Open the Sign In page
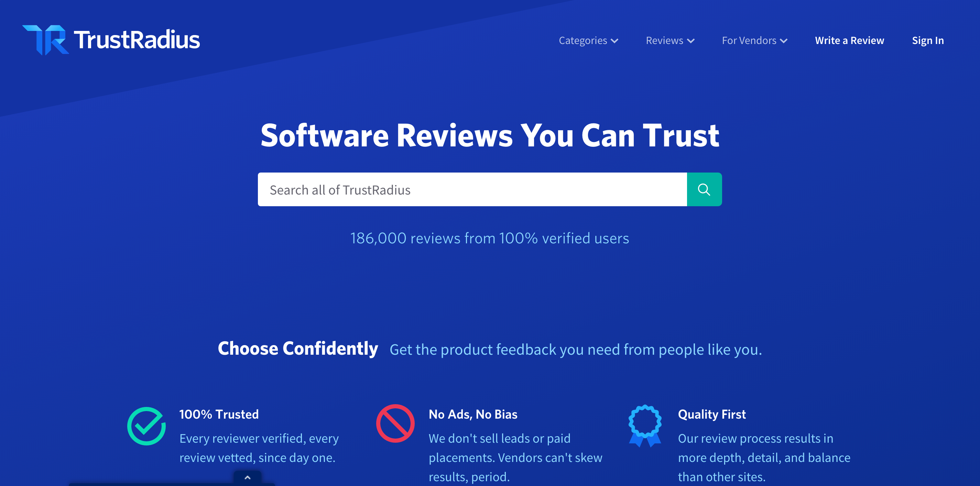Image resolution: width=980 pixels, height=486 pixels. click(927, 40)
